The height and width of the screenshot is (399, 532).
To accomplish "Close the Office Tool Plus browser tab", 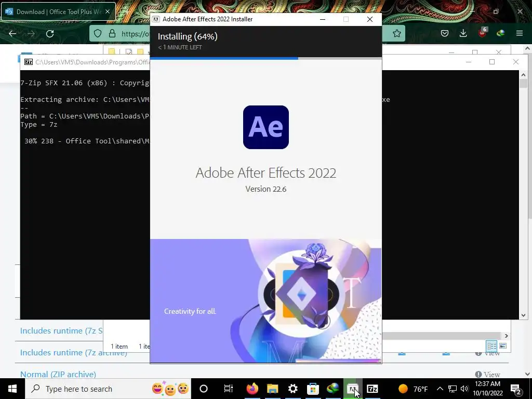I will [108, 11].
